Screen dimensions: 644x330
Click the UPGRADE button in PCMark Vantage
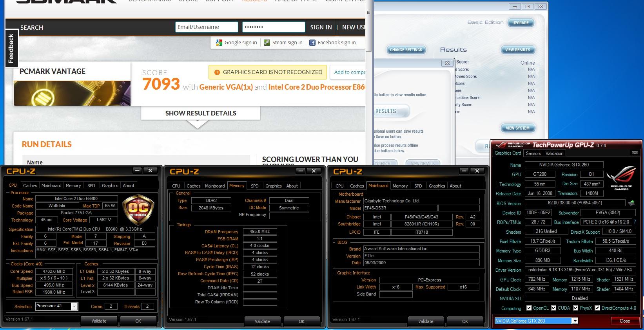[x=521, y=23]
